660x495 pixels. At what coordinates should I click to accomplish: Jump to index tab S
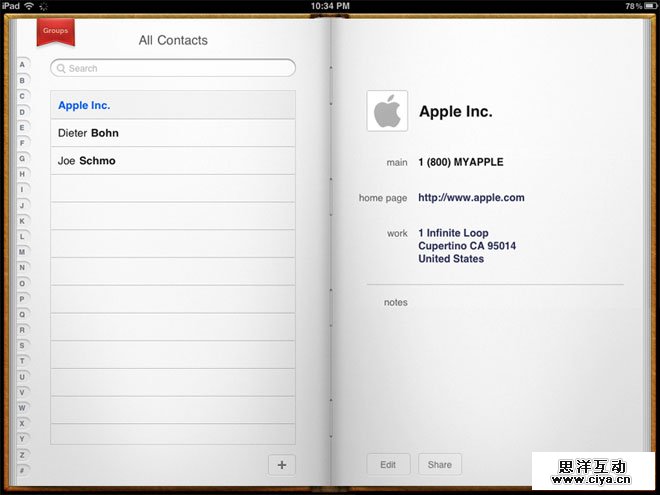coord(23,346)
